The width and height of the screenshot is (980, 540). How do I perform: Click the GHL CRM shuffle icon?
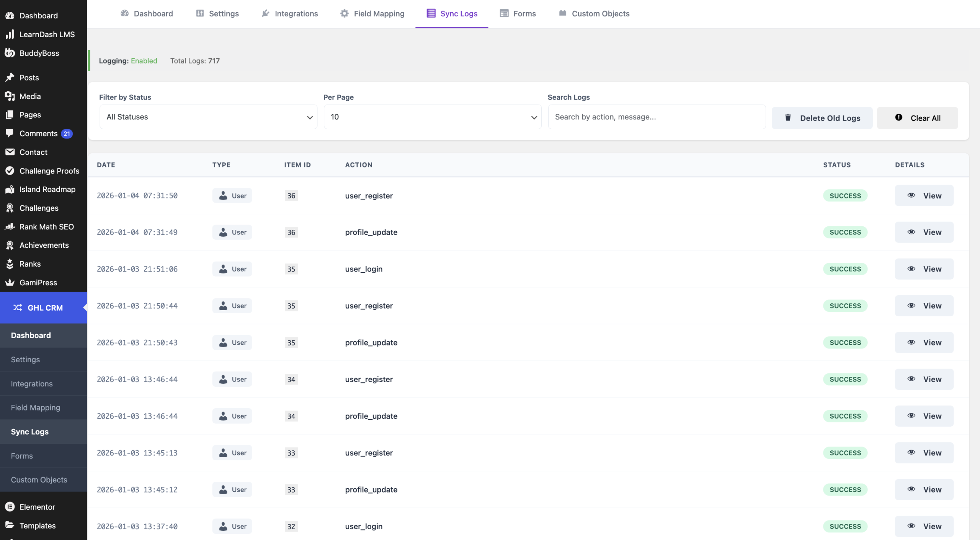[x=18, y=308]
